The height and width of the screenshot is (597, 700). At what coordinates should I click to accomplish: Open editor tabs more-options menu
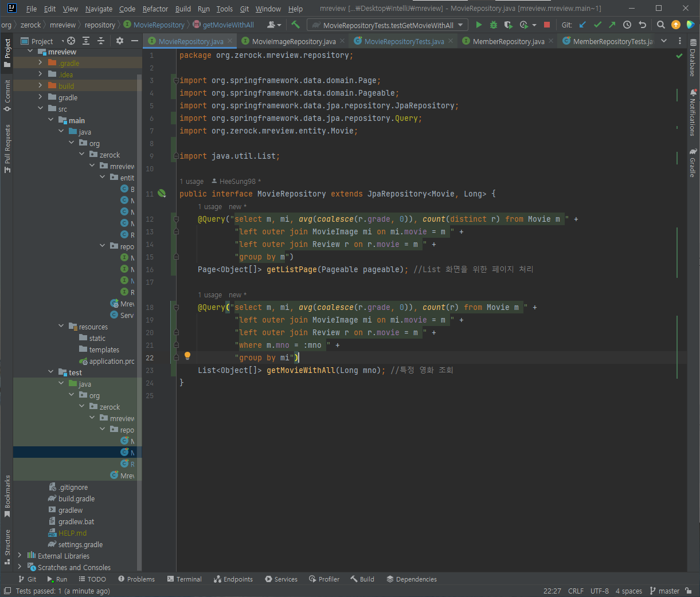pos(680,41)
